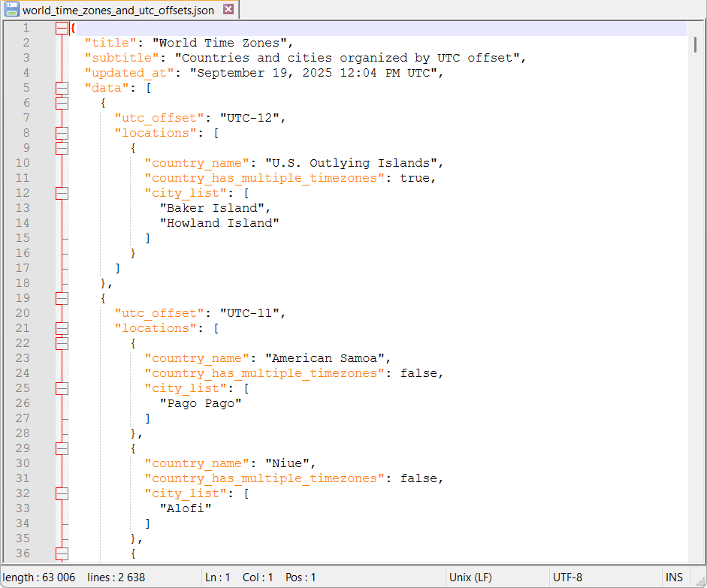Collapse the "locations" fold on line 8
The image size is (707, 588).
(62, 132)
